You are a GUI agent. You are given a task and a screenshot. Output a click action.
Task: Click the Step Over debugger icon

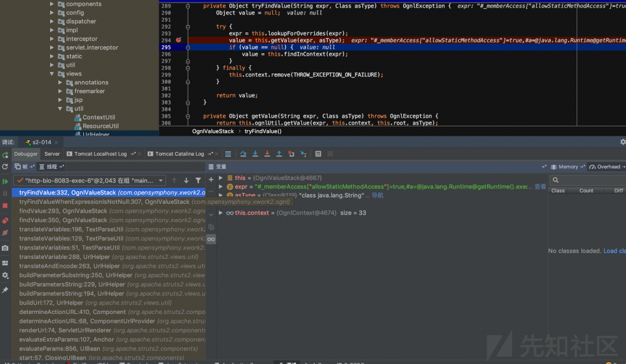243,154
